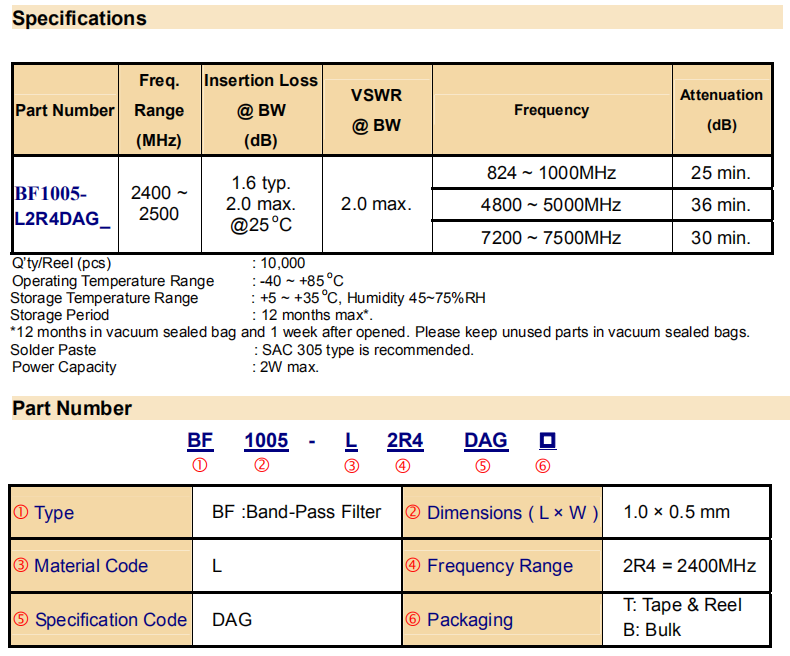790x656 pixels.
Task: Click the "B: Bulk" option text
Action: pos(652,630)
